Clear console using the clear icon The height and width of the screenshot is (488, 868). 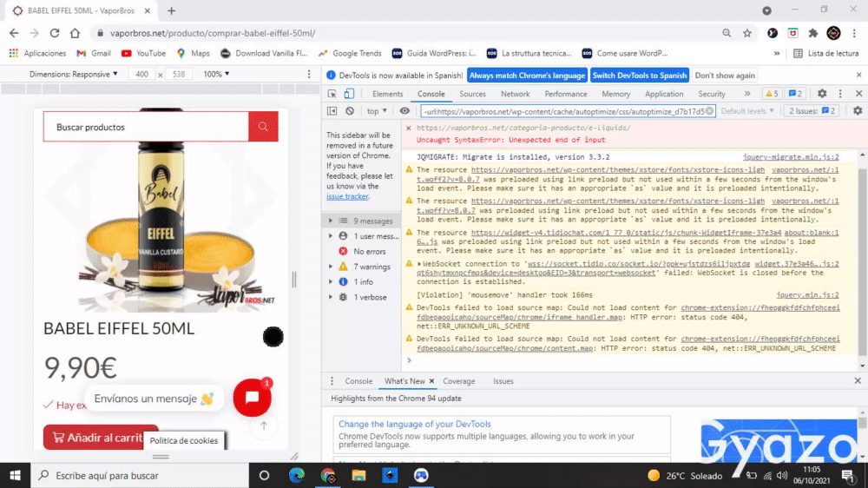350,111
